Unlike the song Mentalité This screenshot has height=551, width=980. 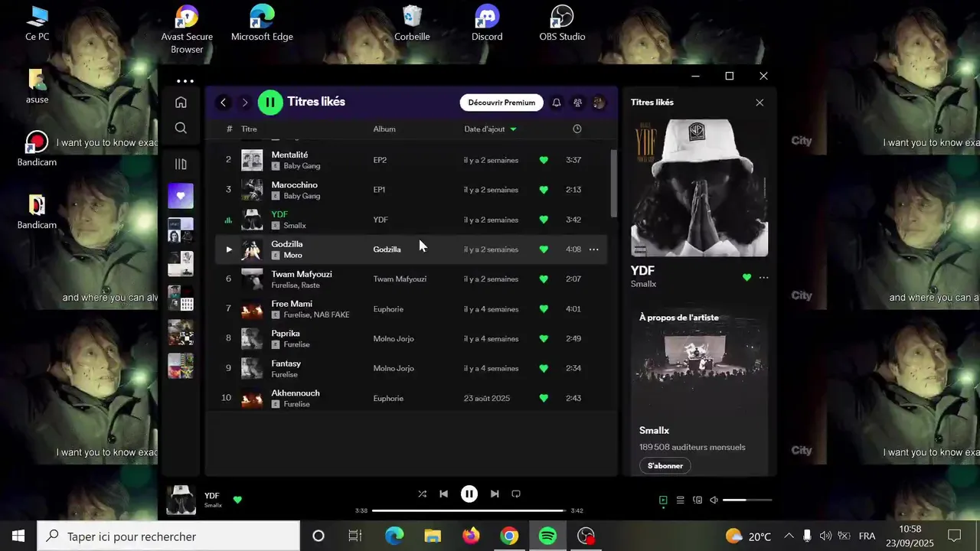[x=544, y=160]
